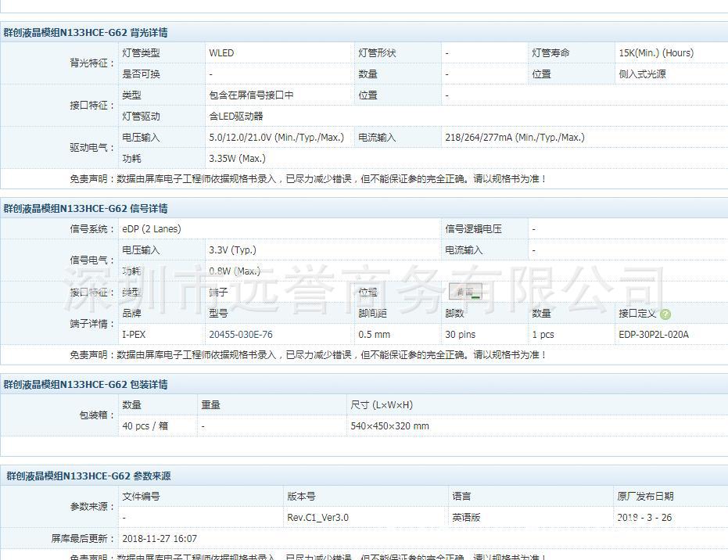Select the 3.35W (Max.) power value
The height and width of the screenshot is (560, 728).
point(237,158)
